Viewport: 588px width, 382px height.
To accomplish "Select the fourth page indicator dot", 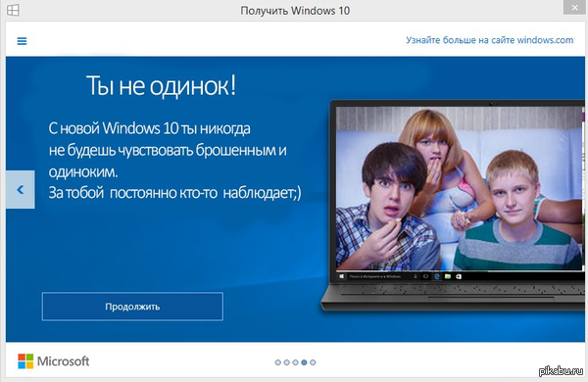I will point(304,362).
